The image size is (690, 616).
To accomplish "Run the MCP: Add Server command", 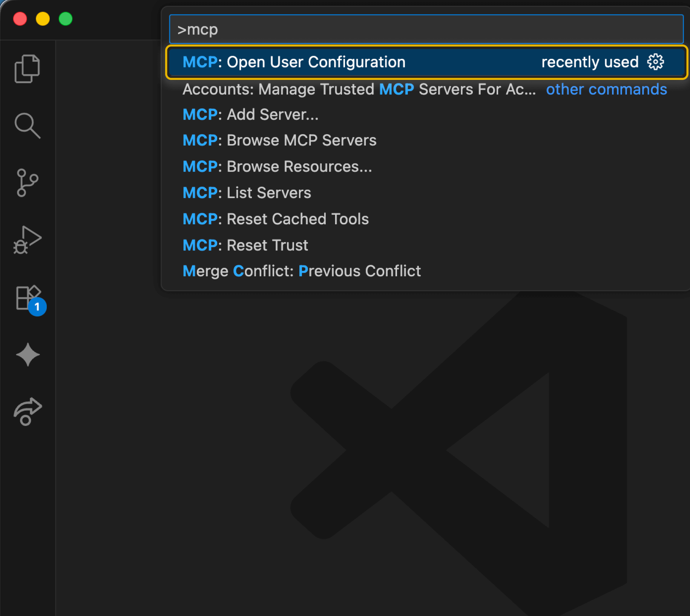I will [x=250, y=114].
